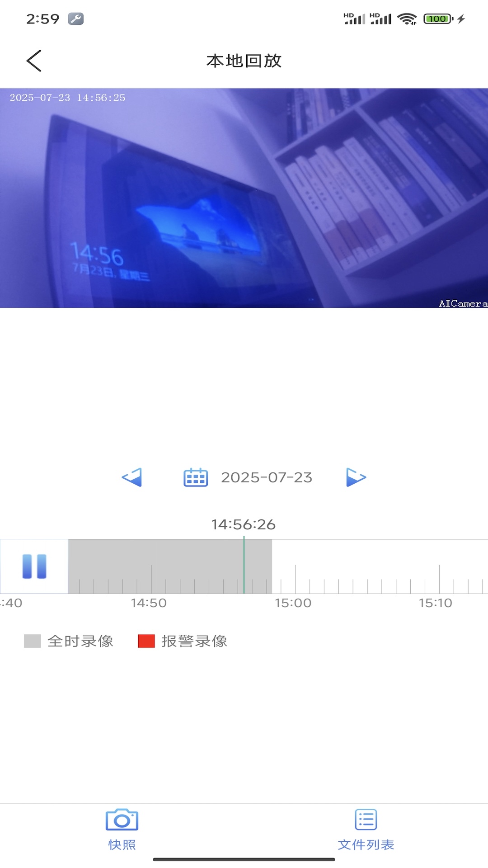Pause the playback
This screenshot has height=868, width=488.
click(34, 566)
